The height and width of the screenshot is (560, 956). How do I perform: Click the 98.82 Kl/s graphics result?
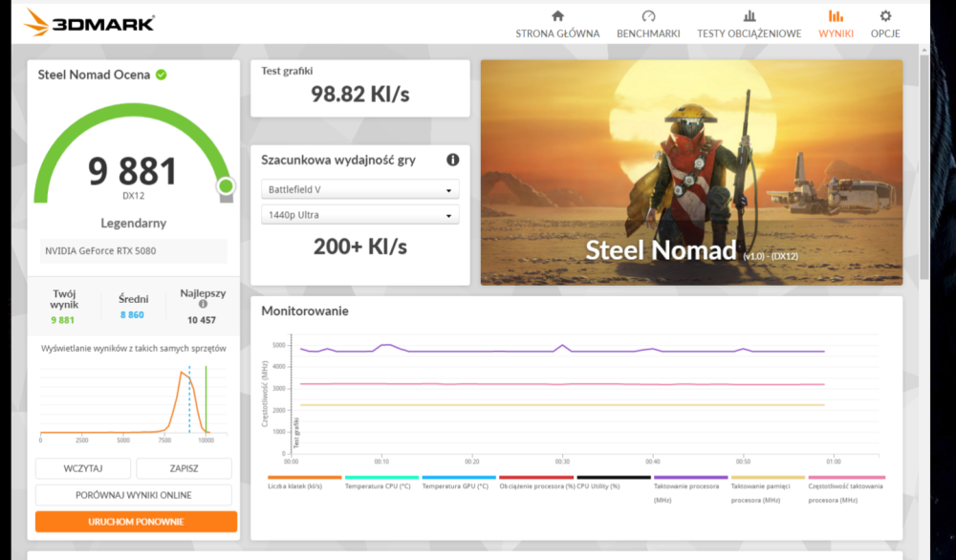[x=360, y=94]
